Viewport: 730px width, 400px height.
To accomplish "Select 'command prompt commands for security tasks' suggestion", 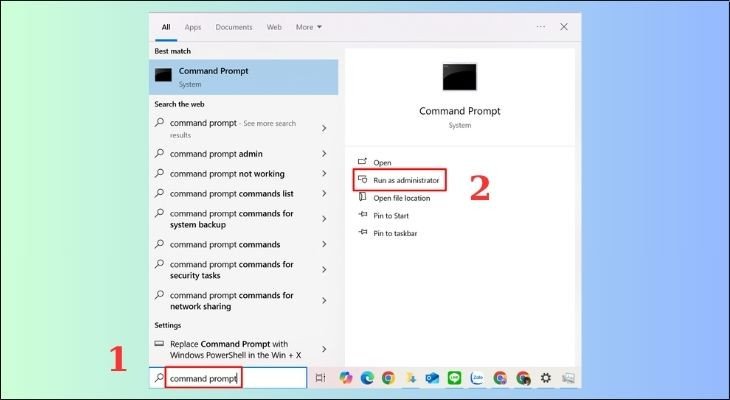I will pyautogui.click(x=231, y=270).
